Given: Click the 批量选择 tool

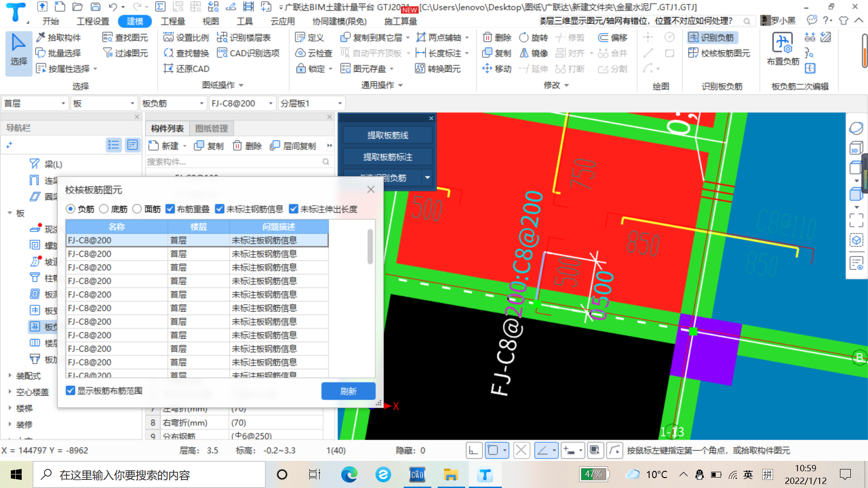Looking at the screenshot, I should tap(58, 53).
